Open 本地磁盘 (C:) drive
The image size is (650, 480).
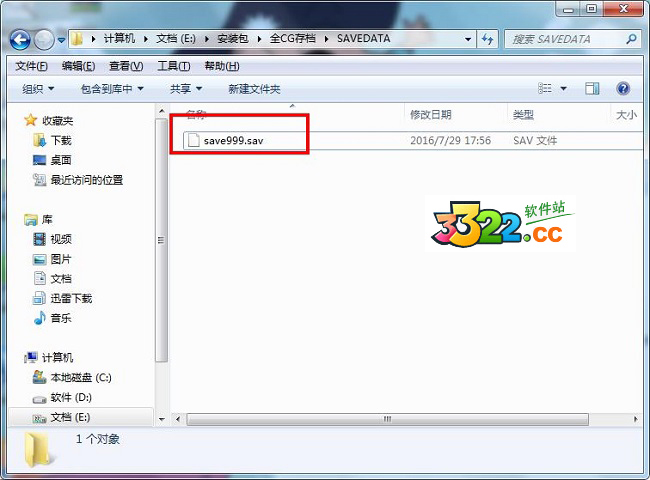point(80,378)
